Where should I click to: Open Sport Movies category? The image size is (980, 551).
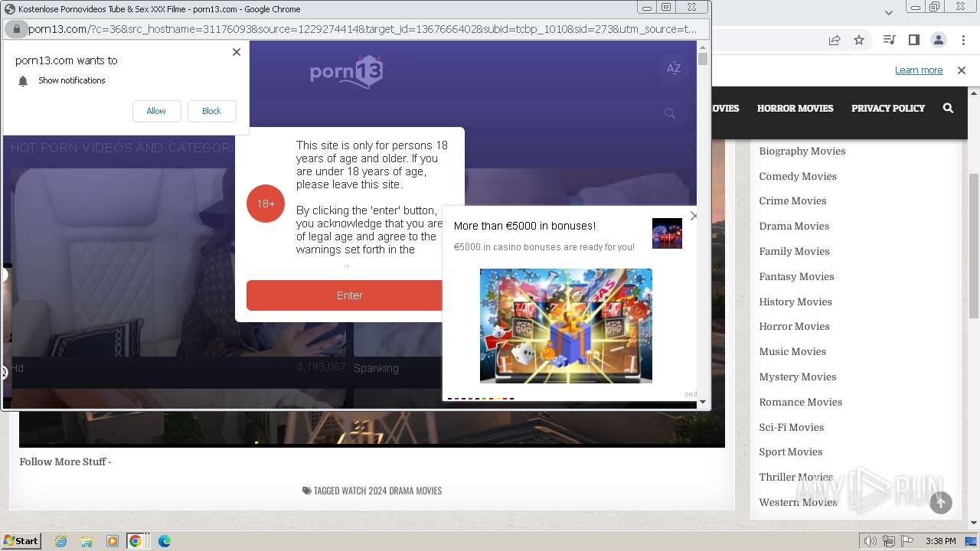(x=790, y=452)
